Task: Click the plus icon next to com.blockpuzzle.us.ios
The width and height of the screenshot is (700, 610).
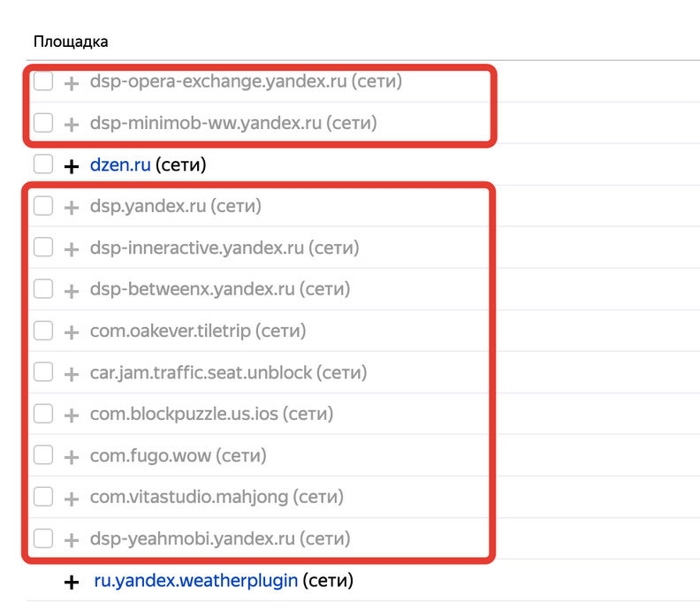Action: point(72,415)
